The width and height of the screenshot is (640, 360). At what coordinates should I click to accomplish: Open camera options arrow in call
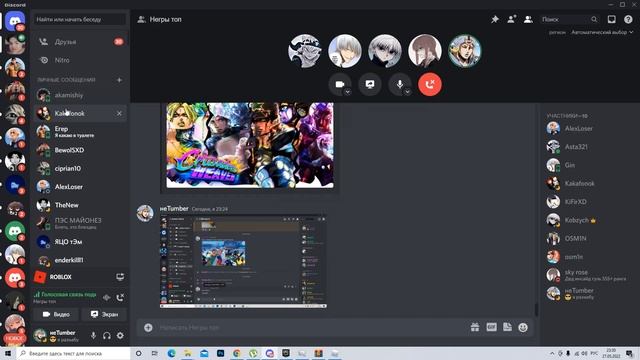coord(347,92)
